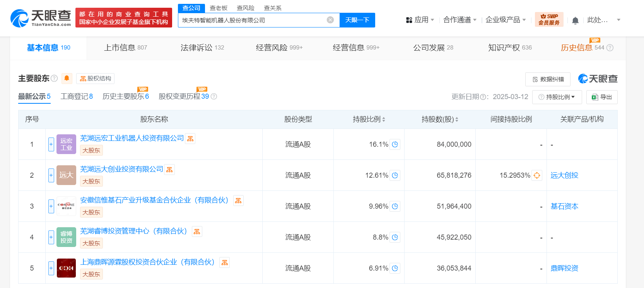Expand row for 芜湖睿博投资管理中心
The width and height of the screenshot is (644, 288).
[51, 237]
